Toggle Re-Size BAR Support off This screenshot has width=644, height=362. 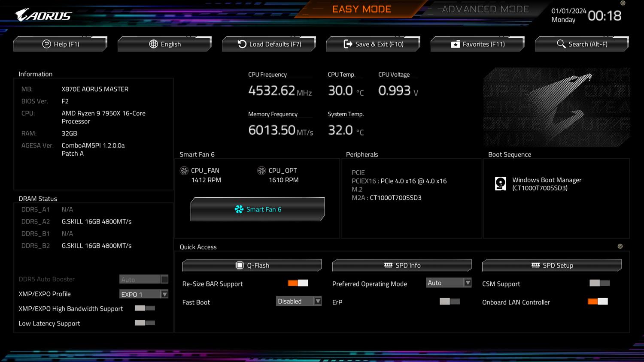[298, 283]
